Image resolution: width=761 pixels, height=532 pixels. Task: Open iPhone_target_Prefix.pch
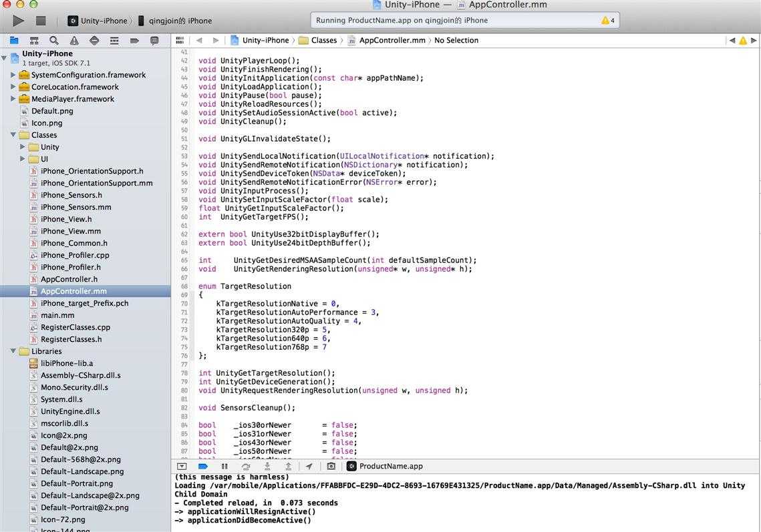click(84, 303)
